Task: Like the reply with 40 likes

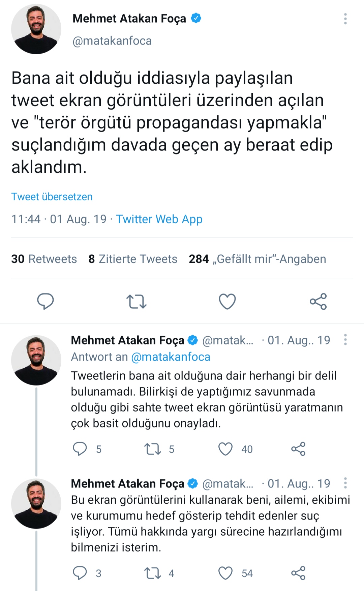Action: tap(225, 449)
